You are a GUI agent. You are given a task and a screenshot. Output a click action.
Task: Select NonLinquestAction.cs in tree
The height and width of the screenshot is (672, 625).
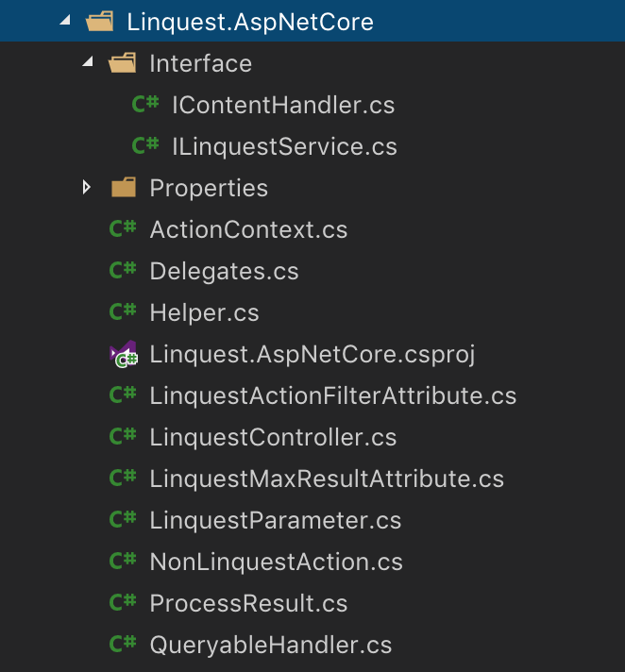[276, 562]
